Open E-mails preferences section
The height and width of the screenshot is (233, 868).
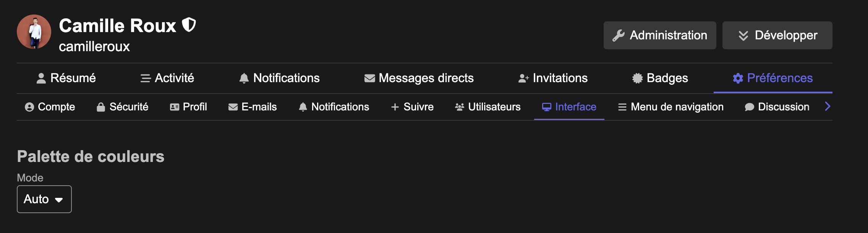coord(253,107)
